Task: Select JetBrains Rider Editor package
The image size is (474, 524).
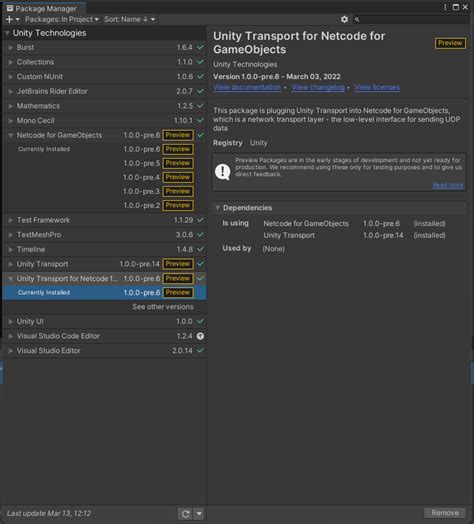Action: point(104,91)
